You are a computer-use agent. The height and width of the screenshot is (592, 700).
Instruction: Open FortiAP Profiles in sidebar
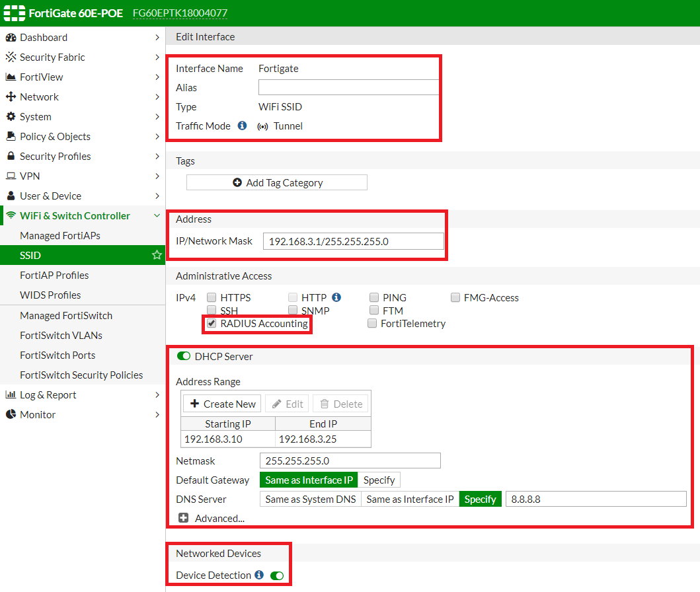point(54,276)
